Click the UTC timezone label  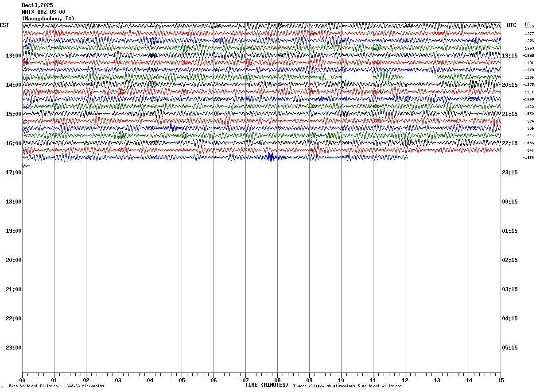click(x=512, y=25)
